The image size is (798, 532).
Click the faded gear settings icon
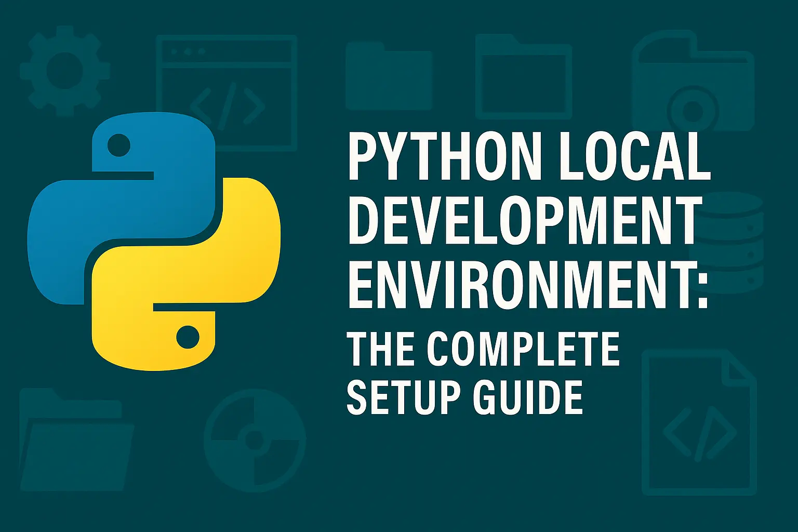click(x=64, y=71)
